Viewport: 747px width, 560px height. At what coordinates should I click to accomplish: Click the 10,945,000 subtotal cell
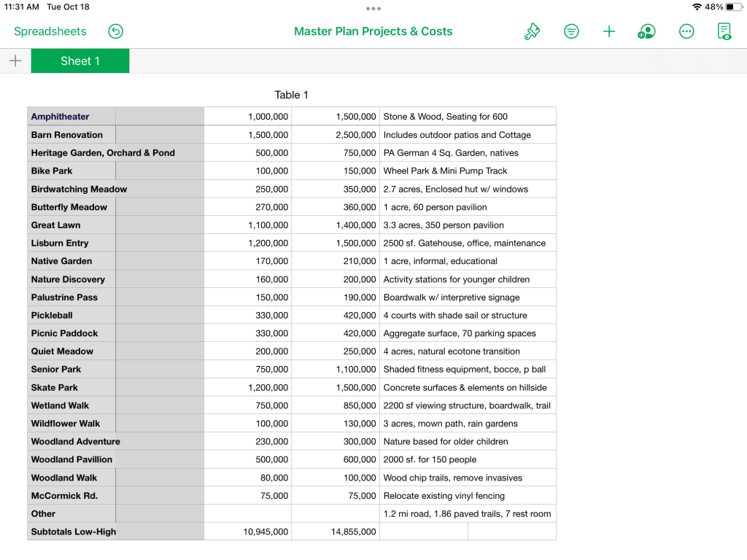point(248,532)
